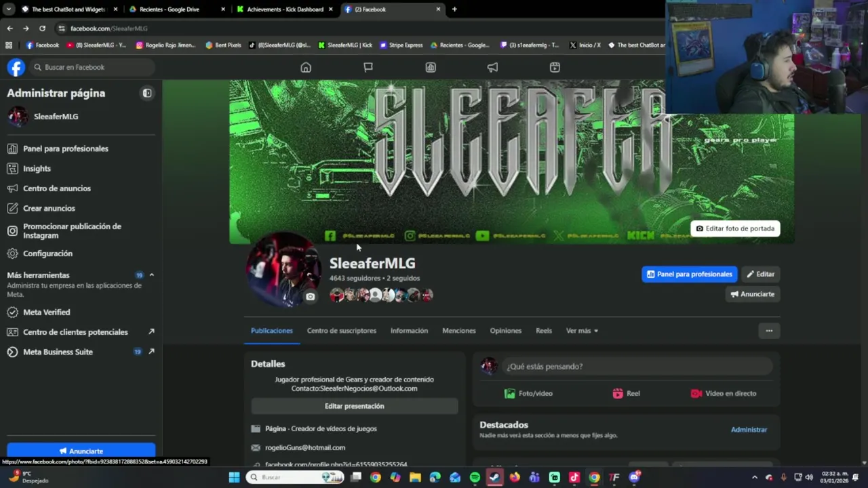Open Spotify from the taskbar

475,477
